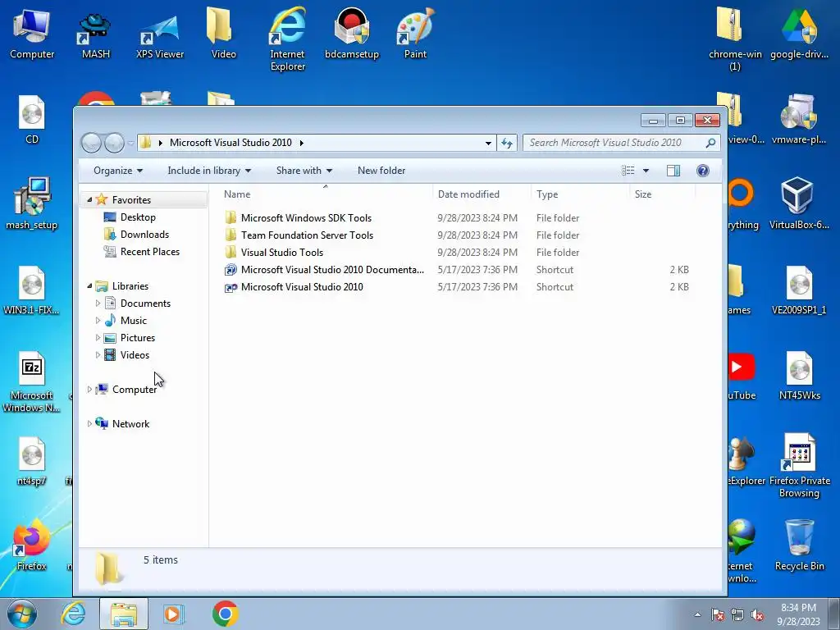Click the search magnifier icon

(710, 143)
